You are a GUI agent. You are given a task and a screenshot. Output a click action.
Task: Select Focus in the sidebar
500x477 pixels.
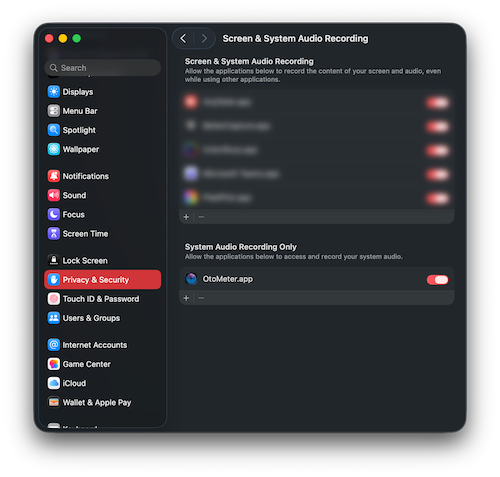tap(103, 214)
